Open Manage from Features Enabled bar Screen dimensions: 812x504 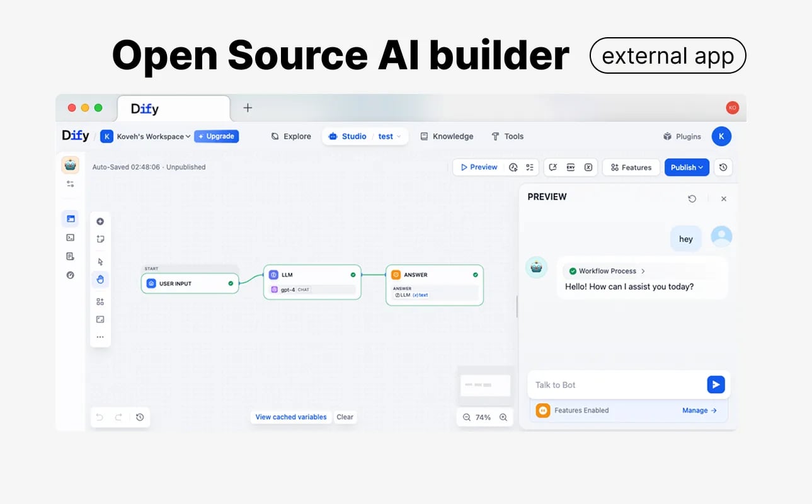point(695,410)
